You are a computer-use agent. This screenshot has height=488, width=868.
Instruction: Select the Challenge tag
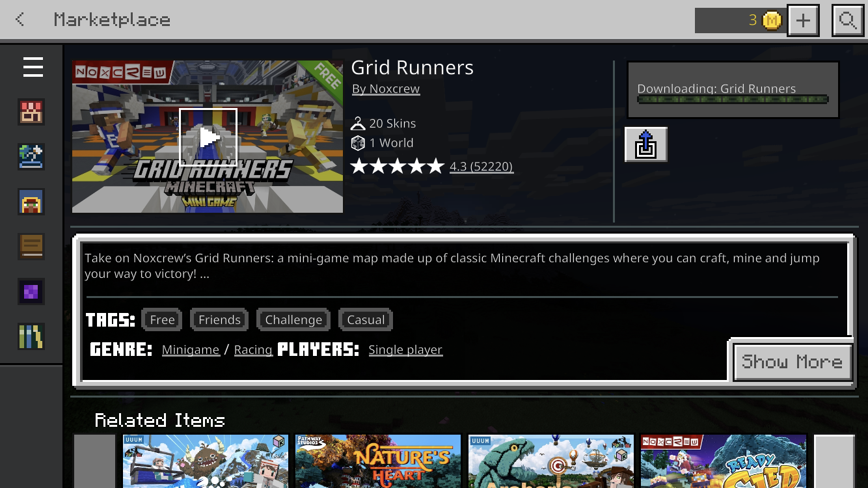293,319
